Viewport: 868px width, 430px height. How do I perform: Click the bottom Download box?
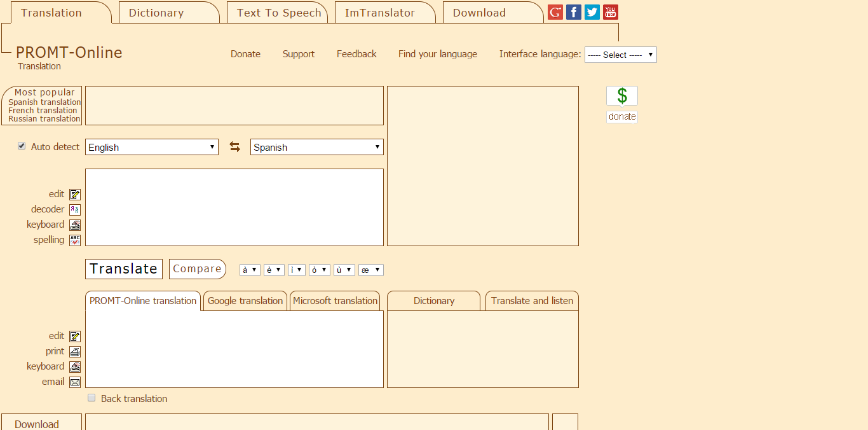pyautogui.click(x=41, y=422)
